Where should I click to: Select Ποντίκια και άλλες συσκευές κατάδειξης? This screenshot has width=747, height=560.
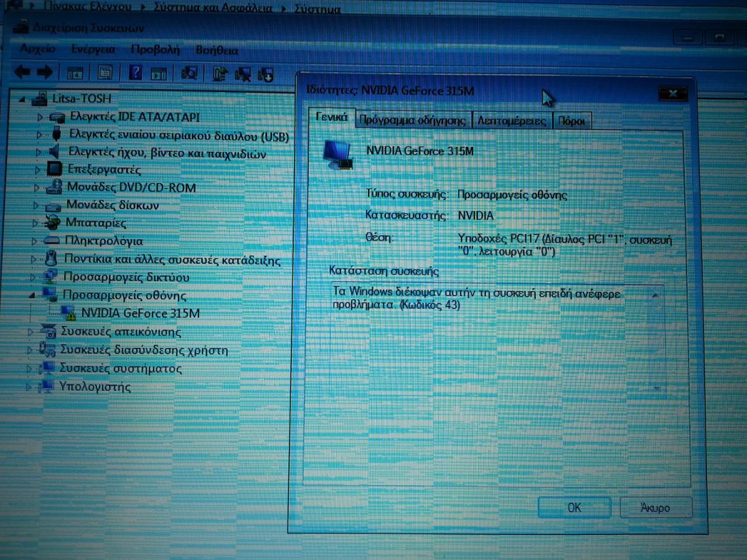pos(172,260)
